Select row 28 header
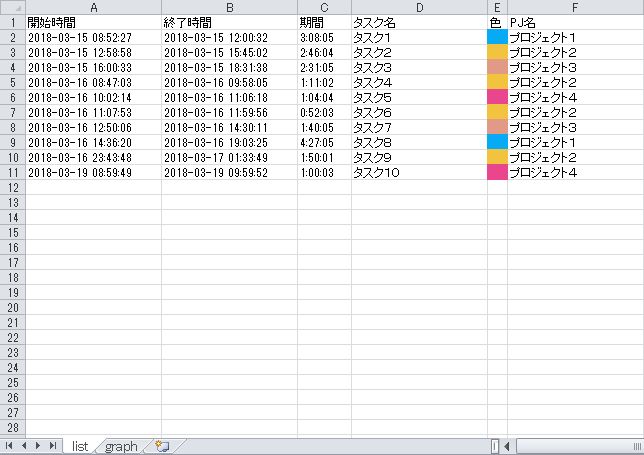This screenshot has height=455, width=644. pyautogui.click(x=13, y=427)
